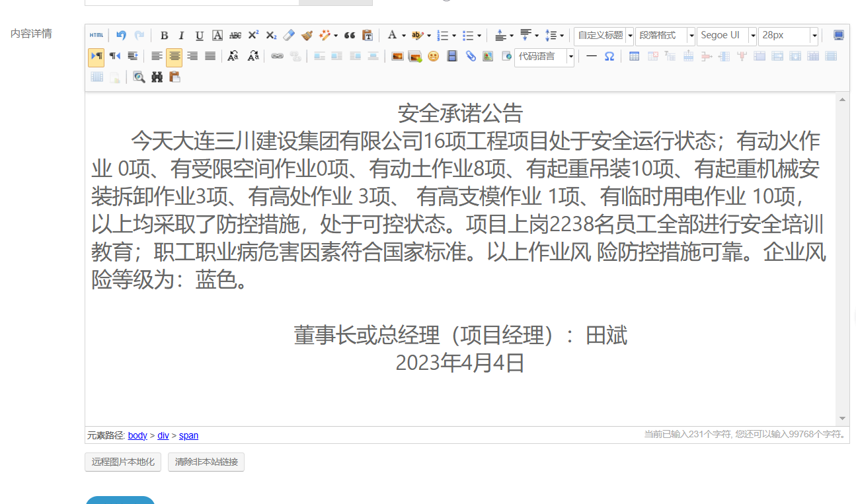
Task: Attach a file with paperclip icon
Action: pos(471,56)
